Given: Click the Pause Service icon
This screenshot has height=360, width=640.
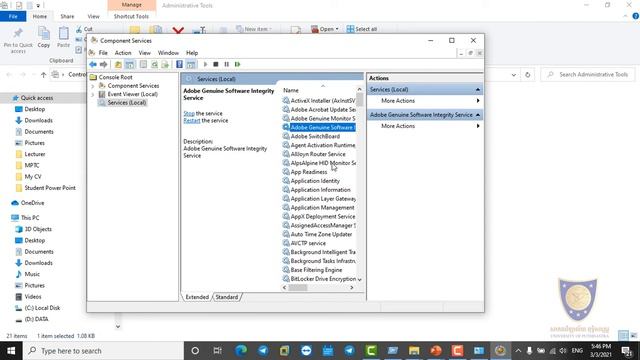Looking at the screenshot, I should [x=227, y=64].
